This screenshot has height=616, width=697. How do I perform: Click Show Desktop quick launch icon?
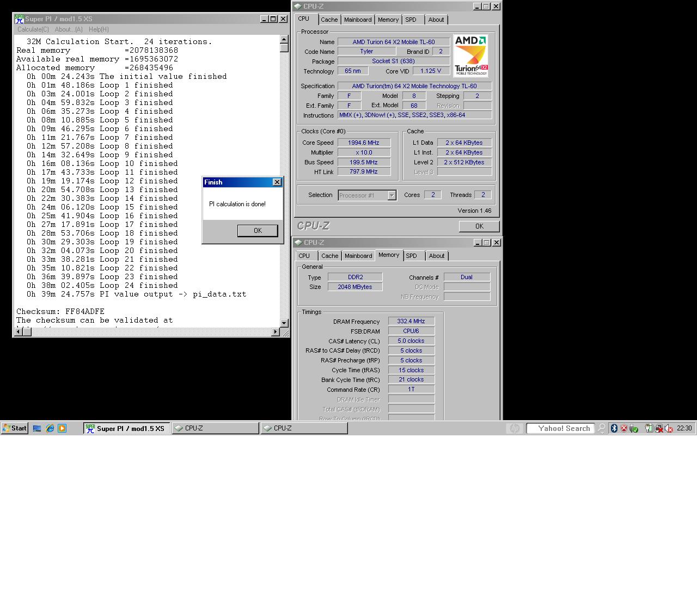point(37,428)
